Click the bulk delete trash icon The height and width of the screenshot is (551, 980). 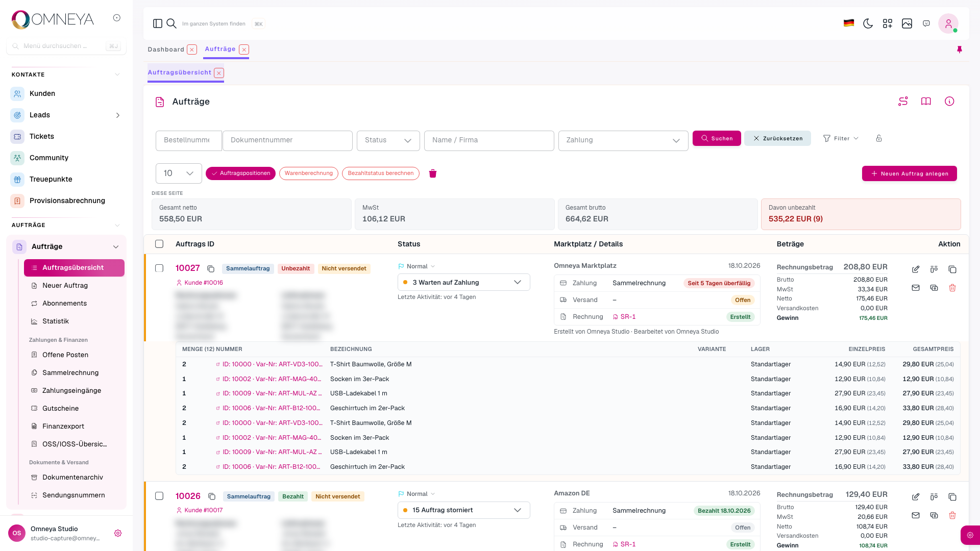(x=433, y=173)
